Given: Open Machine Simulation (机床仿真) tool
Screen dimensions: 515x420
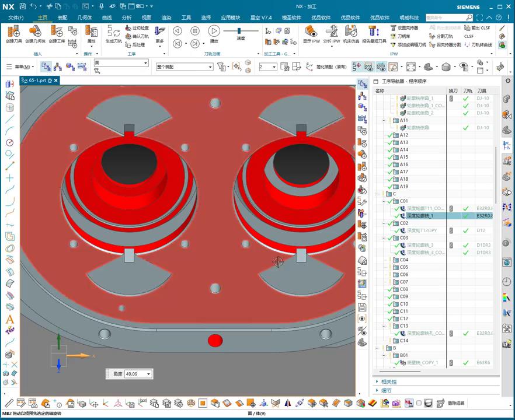Looking at the screenshot, I should (351, 32).
